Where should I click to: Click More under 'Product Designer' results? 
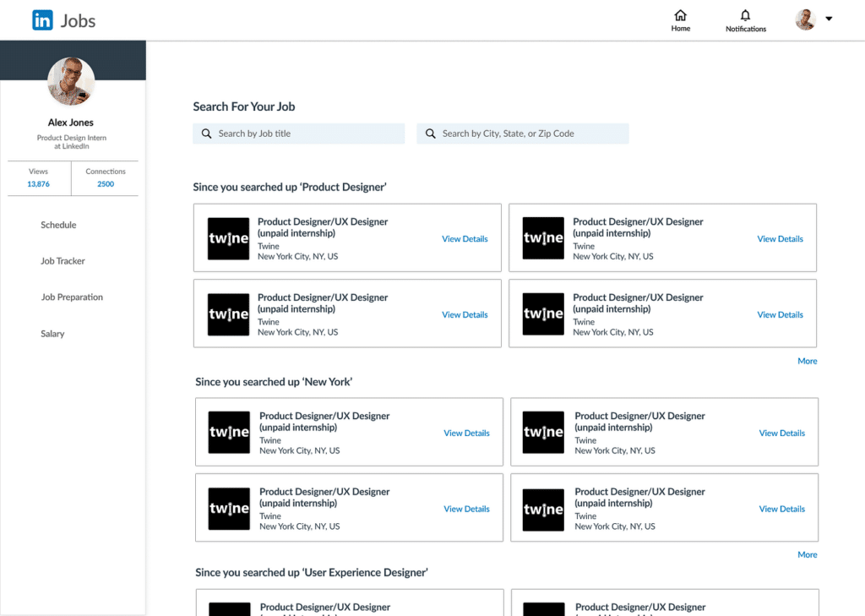tap(807, 361)
